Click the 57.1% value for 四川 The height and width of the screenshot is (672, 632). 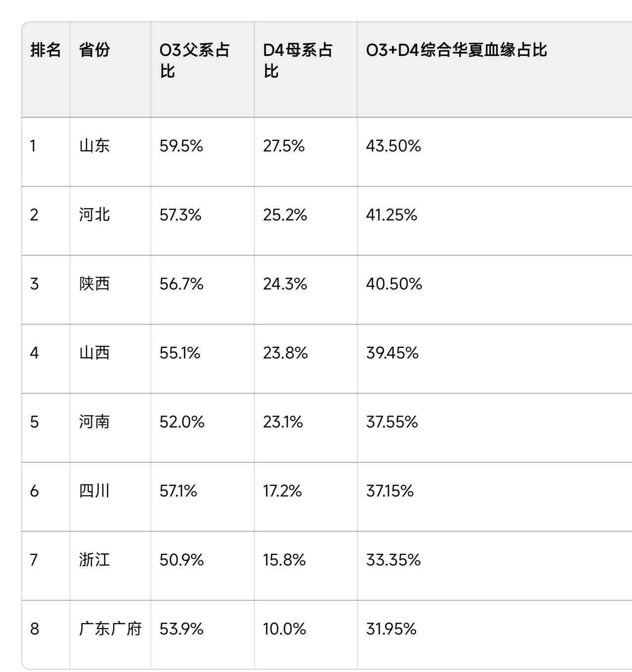(x=178, y=491)
